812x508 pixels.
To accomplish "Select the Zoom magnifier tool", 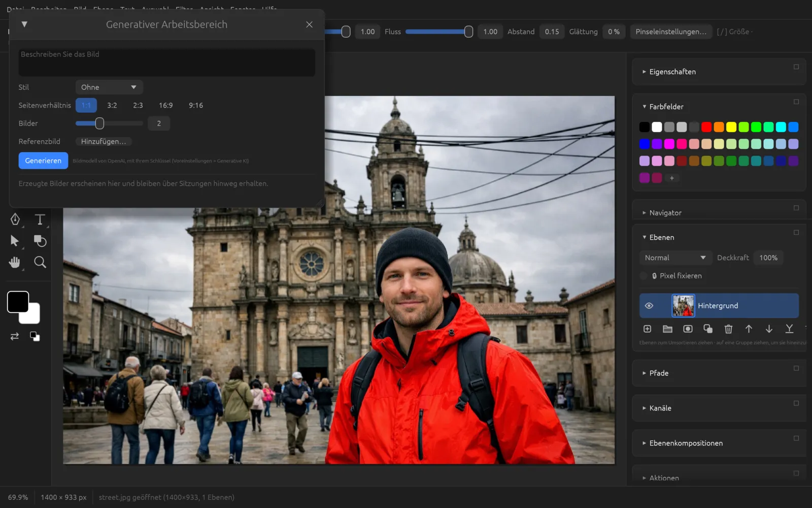I will (40, 262).
